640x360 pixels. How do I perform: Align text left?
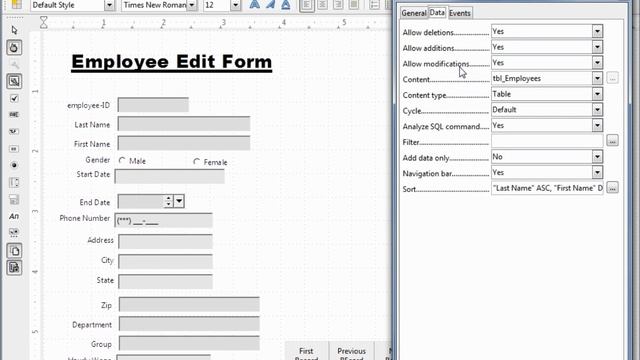(x=307, y=5)
